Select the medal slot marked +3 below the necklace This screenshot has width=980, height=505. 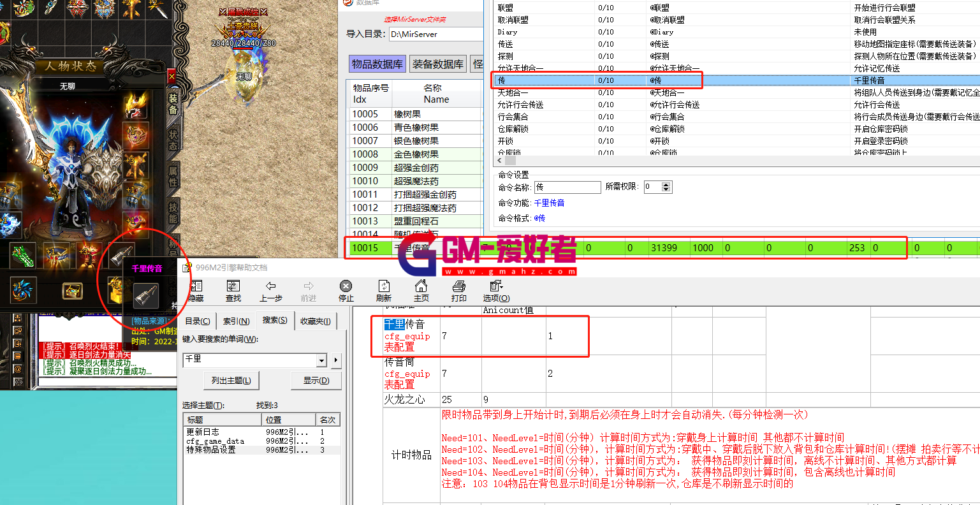click(135, 165)
